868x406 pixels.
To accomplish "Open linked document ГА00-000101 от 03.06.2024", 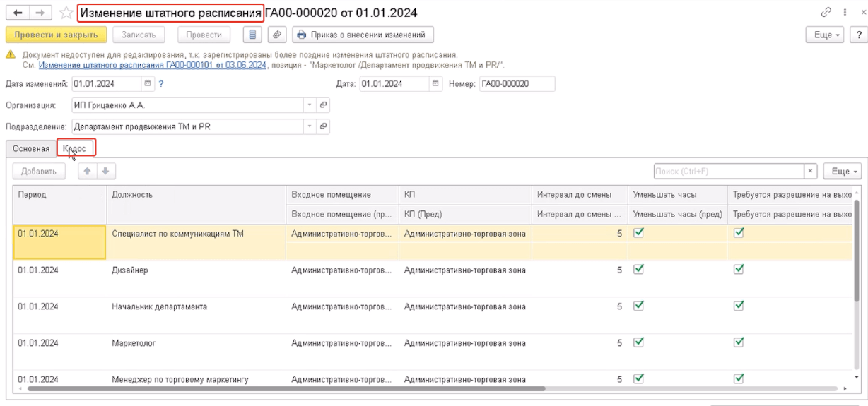I will click(152, 65).
